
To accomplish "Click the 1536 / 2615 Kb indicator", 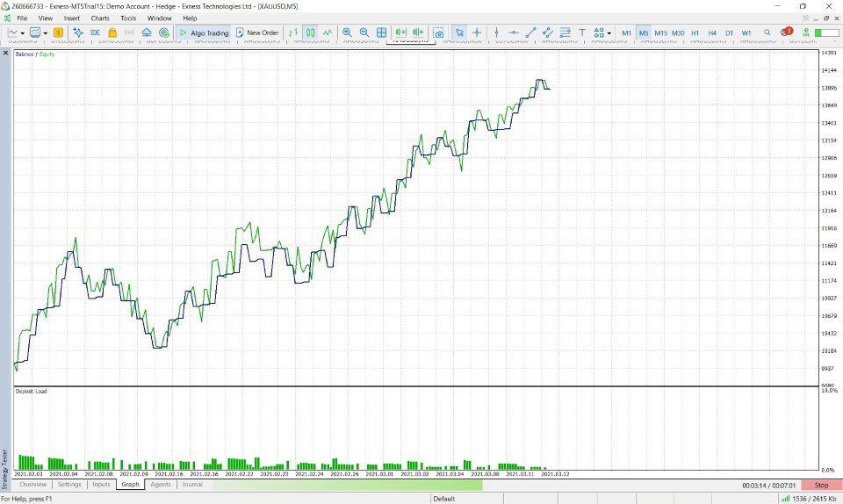I will [809, 499].
